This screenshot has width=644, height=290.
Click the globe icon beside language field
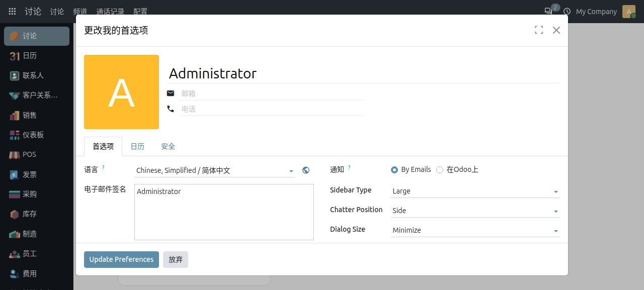[x=306, y=170]
